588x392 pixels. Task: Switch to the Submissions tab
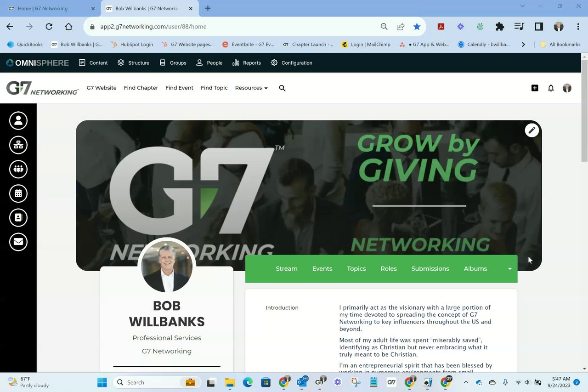pos(430,269)
